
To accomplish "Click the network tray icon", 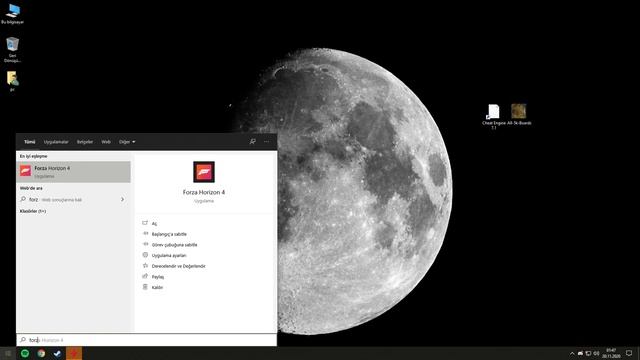I will click(x=588, y=353).
